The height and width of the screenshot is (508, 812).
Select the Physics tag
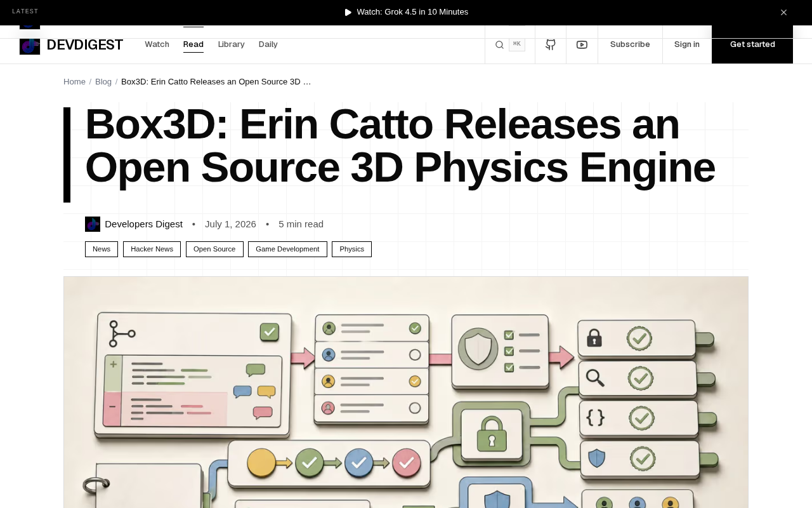pyautogui.click(x=351, y=250)
